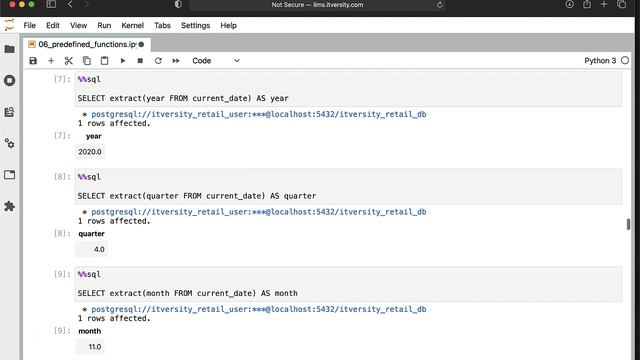Restart kernel and run all cells icon
This screenshot has width=640, height=360.
click(176, 61)
